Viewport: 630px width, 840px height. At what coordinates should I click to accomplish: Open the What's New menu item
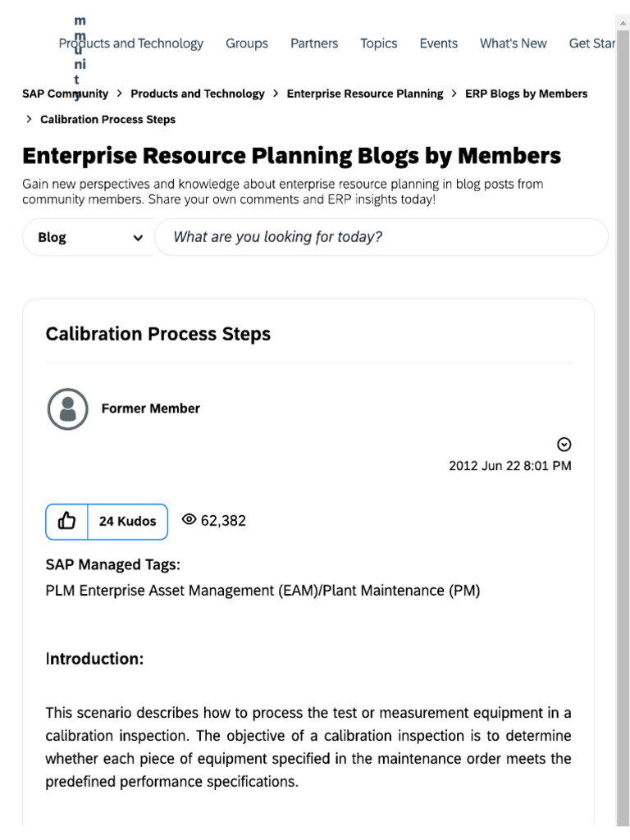(514, 43)
